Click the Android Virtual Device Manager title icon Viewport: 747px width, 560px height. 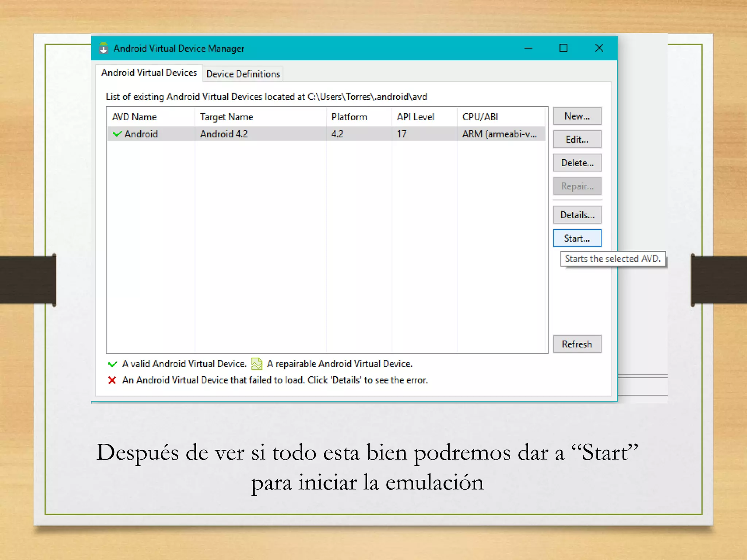tap(104, 48)
